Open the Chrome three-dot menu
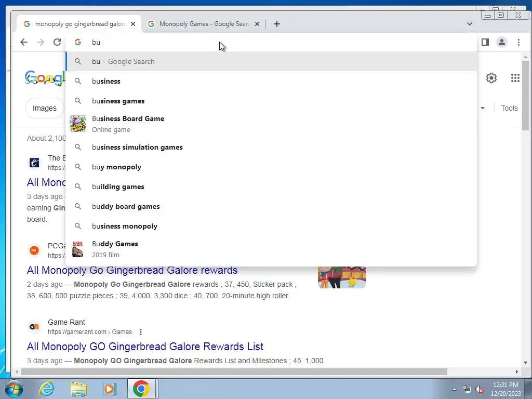The width and height of the screenshot is (532, 399). click(x=518, y=42)
